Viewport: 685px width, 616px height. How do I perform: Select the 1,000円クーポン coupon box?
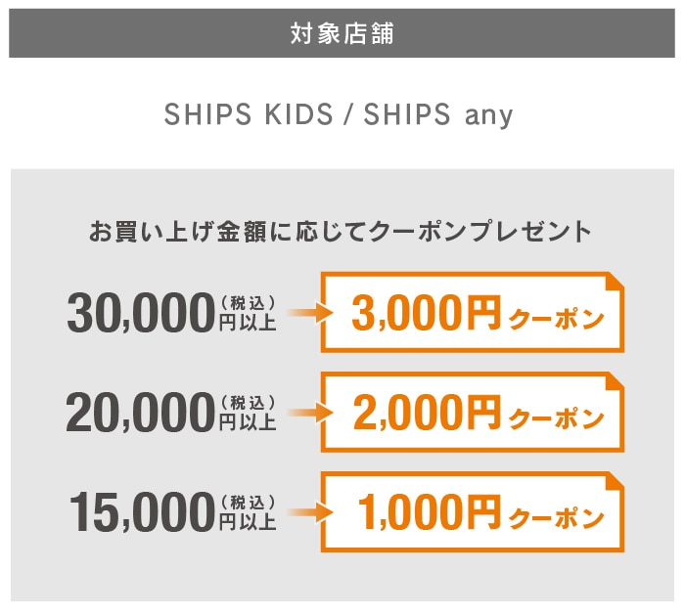pos(472,512)
